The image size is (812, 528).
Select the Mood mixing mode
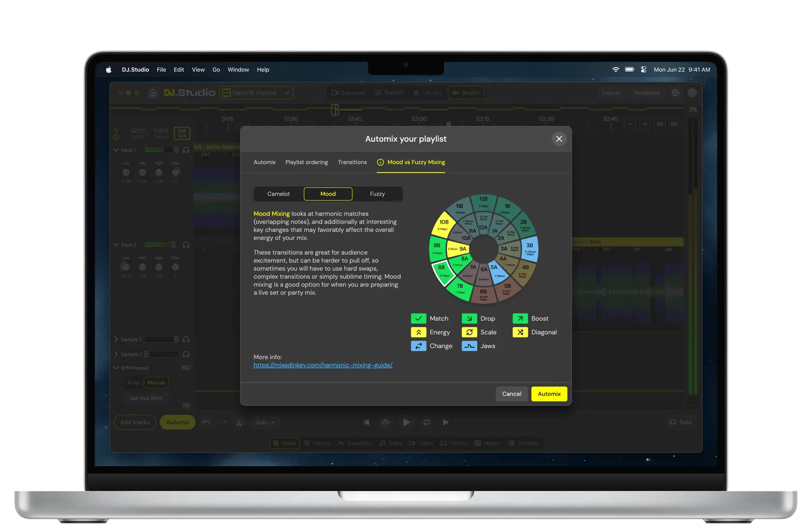click(x=328, y=194)
